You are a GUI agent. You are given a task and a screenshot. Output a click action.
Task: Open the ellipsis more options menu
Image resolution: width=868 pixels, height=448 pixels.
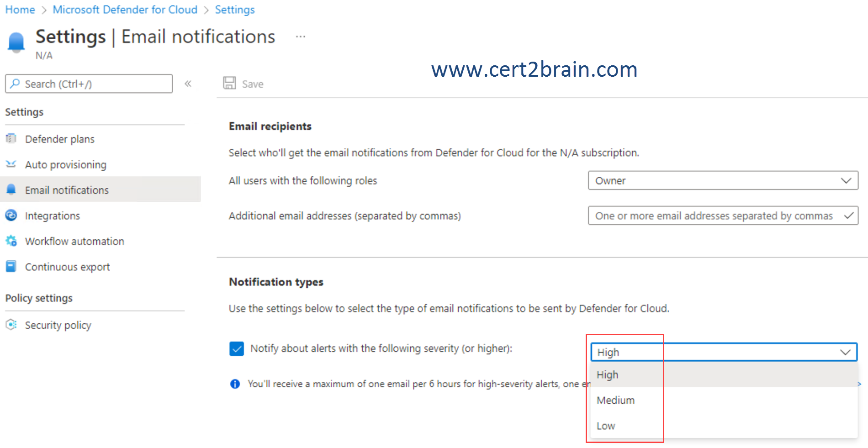coord(300,37)
